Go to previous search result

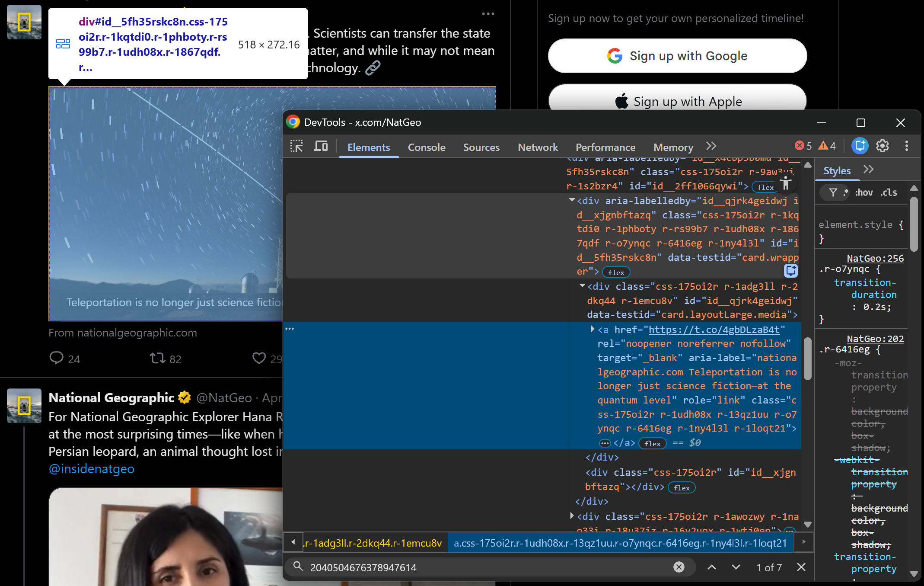coord(712,567)
